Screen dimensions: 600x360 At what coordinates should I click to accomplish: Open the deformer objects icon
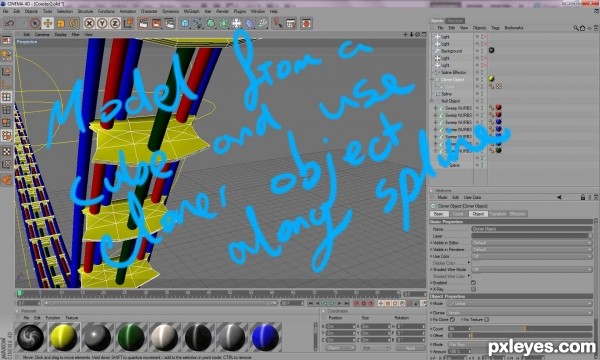tap(249, 24)
